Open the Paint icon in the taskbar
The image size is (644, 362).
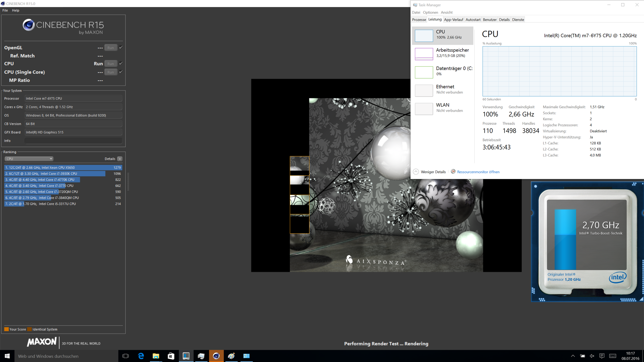click(x=231, y=356)
